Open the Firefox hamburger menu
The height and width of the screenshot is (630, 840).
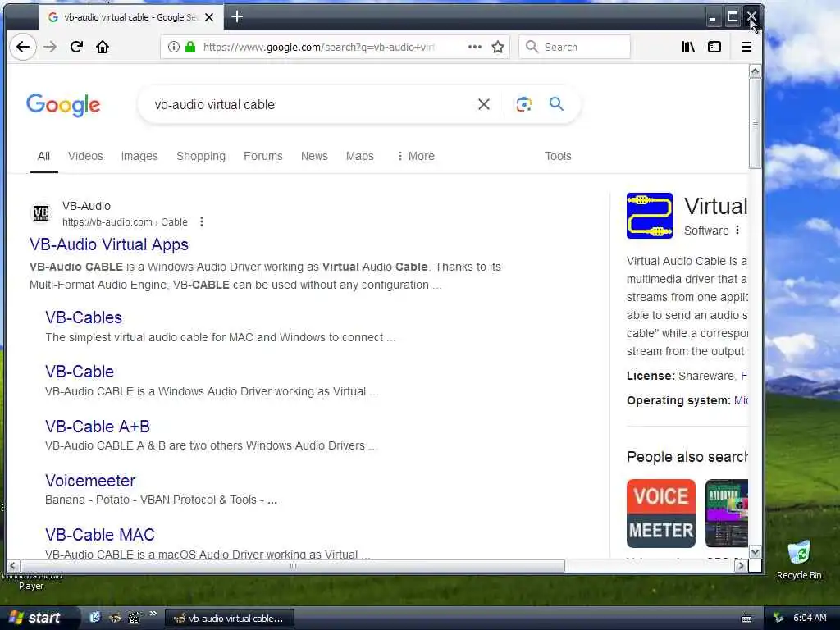pyautogui.click(x=746, y=47)
